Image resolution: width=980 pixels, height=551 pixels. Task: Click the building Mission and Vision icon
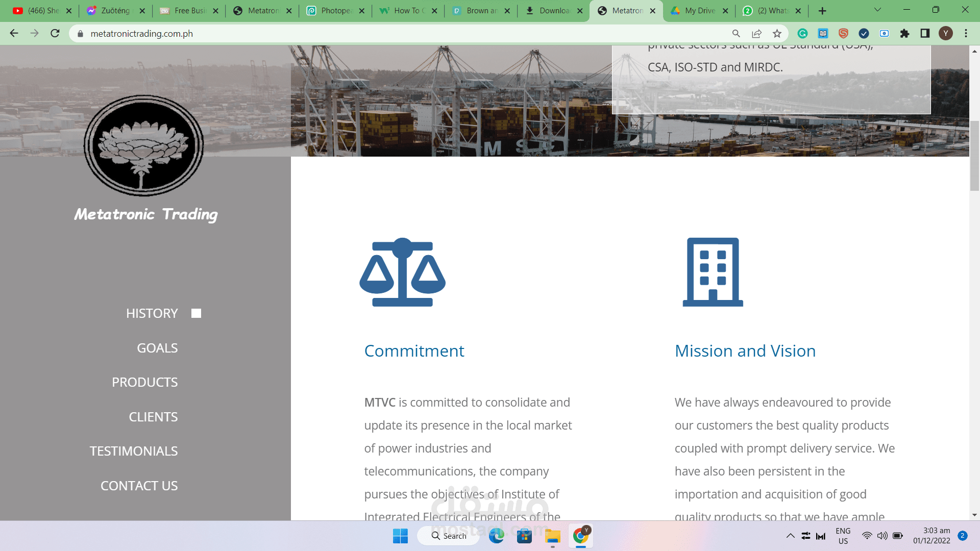[713, 272]
